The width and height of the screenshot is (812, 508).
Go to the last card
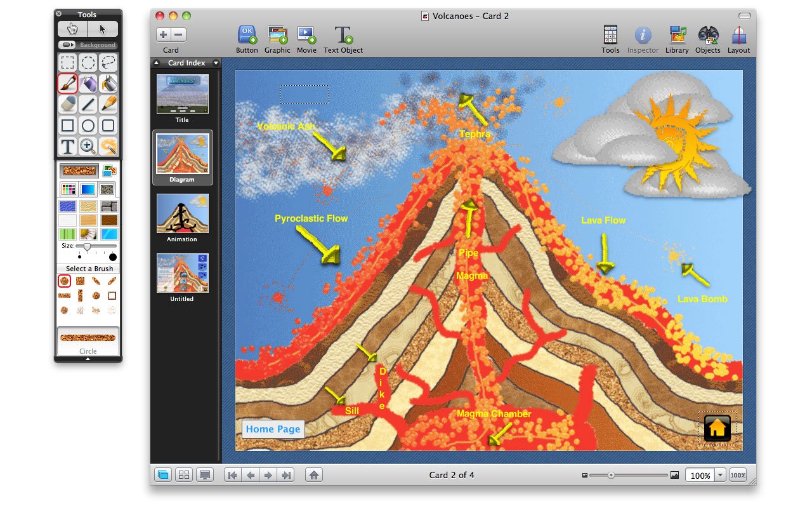tap(286, 475)
